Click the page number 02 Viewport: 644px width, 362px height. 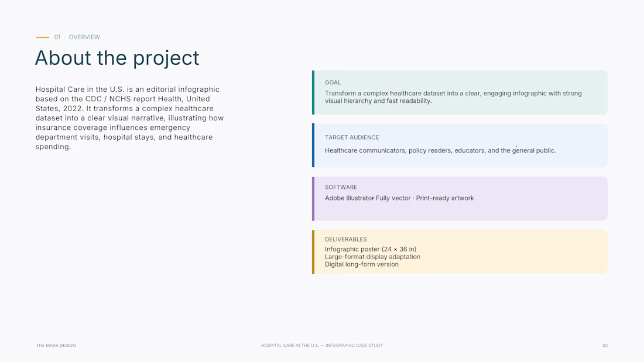[605, 346]
